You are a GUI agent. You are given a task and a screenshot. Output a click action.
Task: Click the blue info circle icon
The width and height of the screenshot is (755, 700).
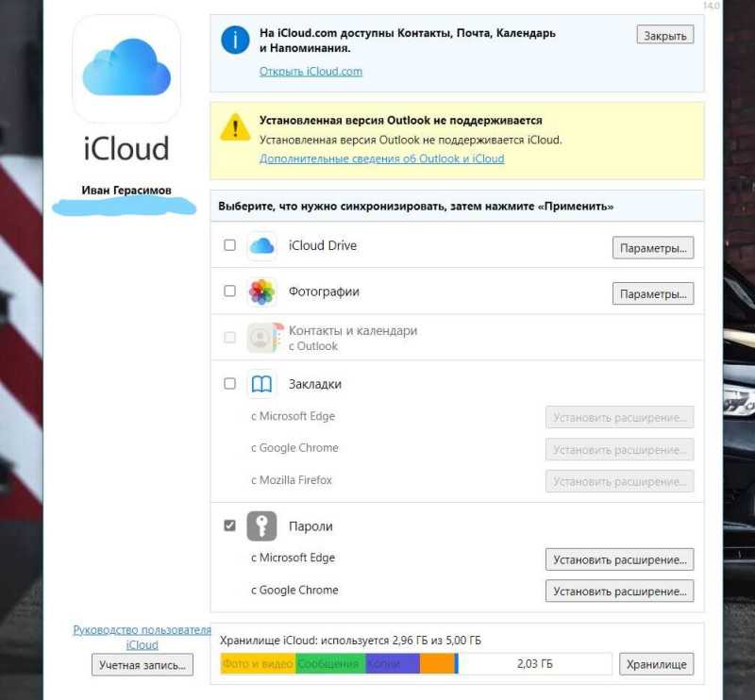pos(235,40)
